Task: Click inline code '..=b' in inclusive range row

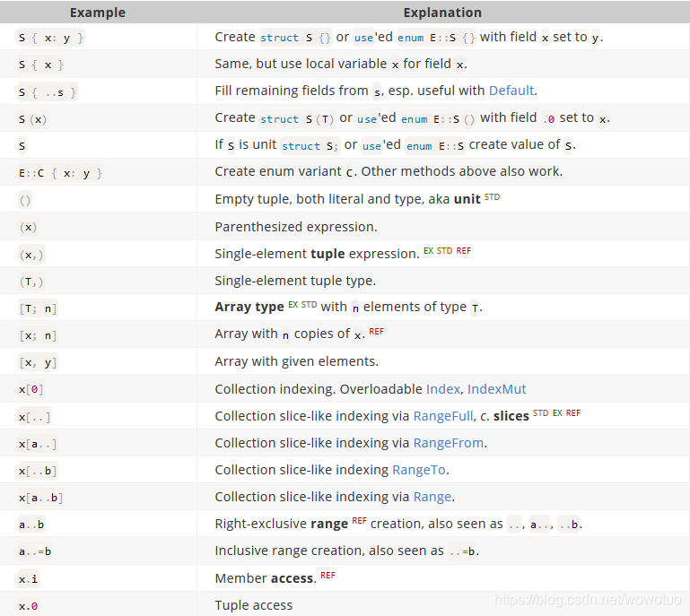Action: pyautogui.click(x=461, y=551)
